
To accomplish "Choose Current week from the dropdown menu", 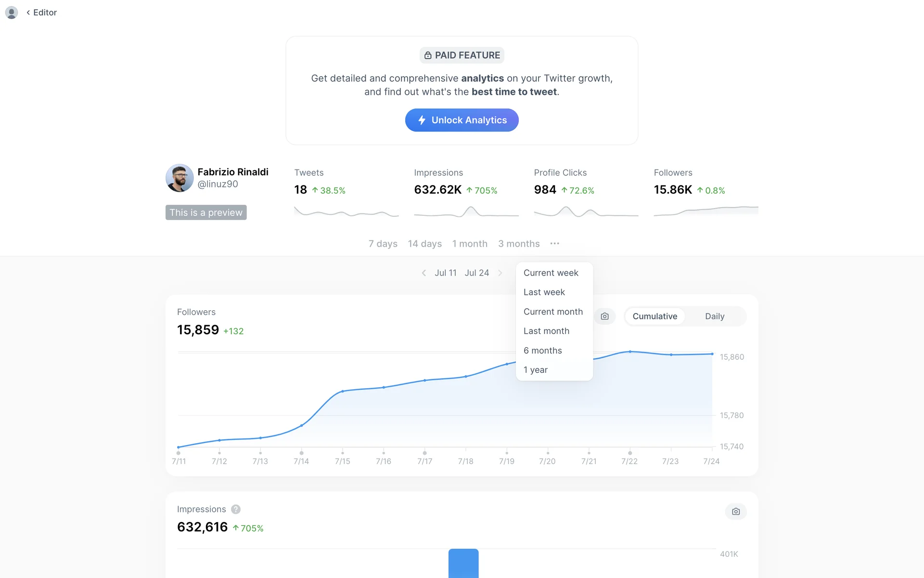I will 551,273.
